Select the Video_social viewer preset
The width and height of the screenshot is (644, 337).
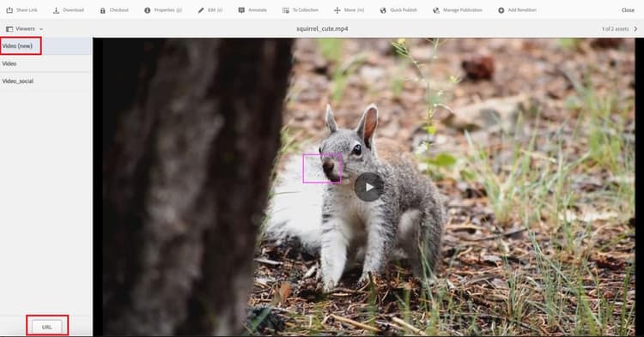(x=46, y=81)
